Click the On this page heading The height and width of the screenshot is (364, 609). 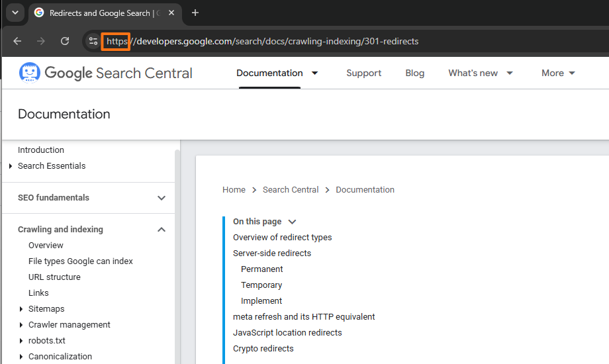point(257,222)
